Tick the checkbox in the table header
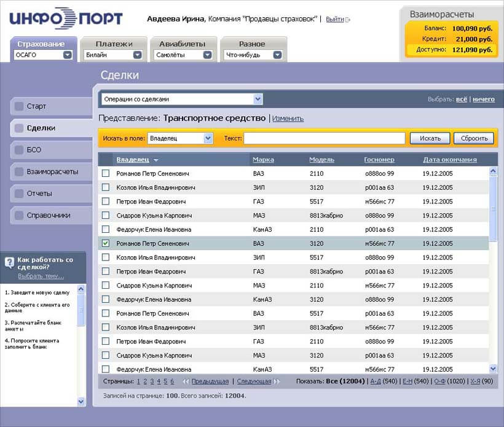The height and width of the screenshot is (427, 504). coord(106,160)
